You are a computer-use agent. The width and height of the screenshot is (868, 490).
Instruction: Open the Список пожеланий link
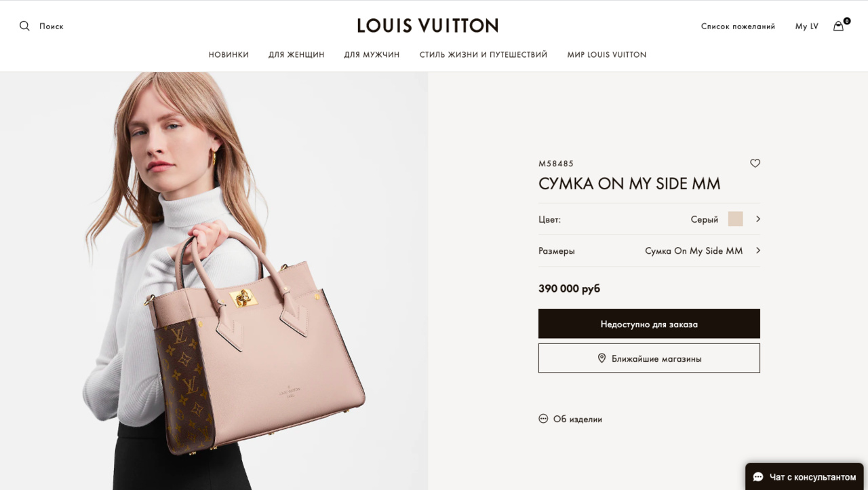(738, 26)
